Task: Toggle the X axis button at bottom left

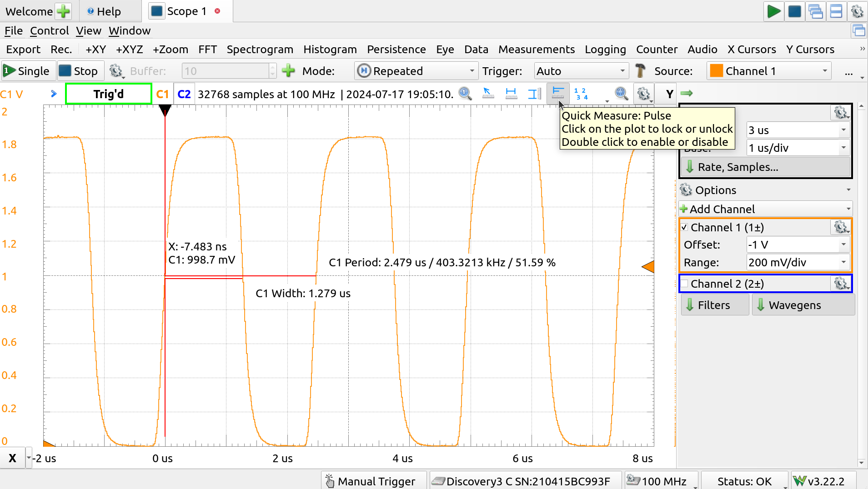Action: pos(12,458)
